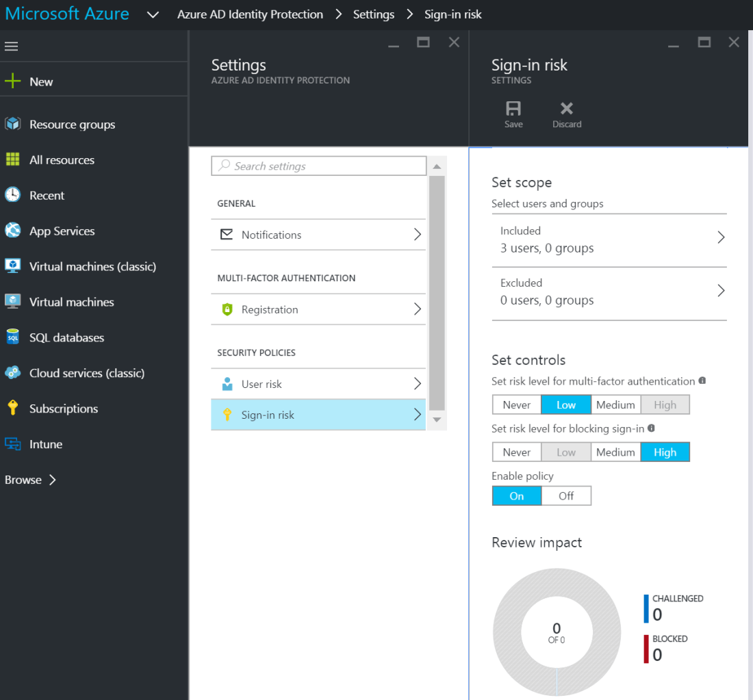753x700 pixels.
Task: Set multi-factor authentication risk level to Medium
Action: [615, 405]
